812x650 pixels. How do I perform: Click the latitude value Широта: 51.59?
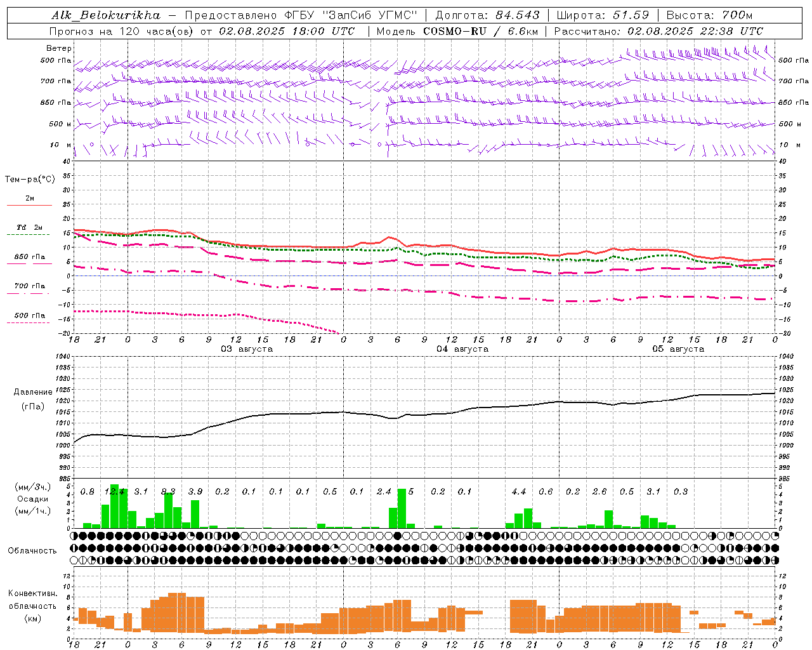click(x=603, y=15)
